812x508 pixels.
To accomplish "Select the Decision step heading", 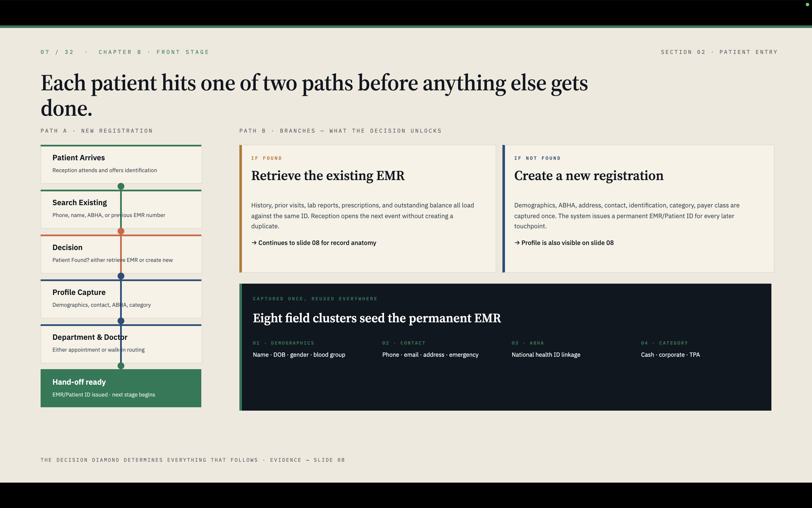I will pos(67,247).
